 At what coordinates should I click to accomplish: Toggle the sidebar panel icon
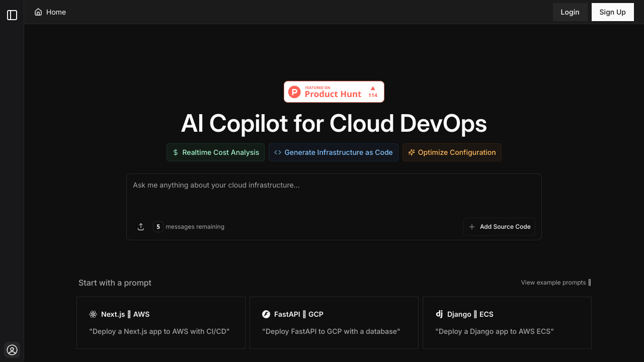pyautogui.click(x=12, y=15)
